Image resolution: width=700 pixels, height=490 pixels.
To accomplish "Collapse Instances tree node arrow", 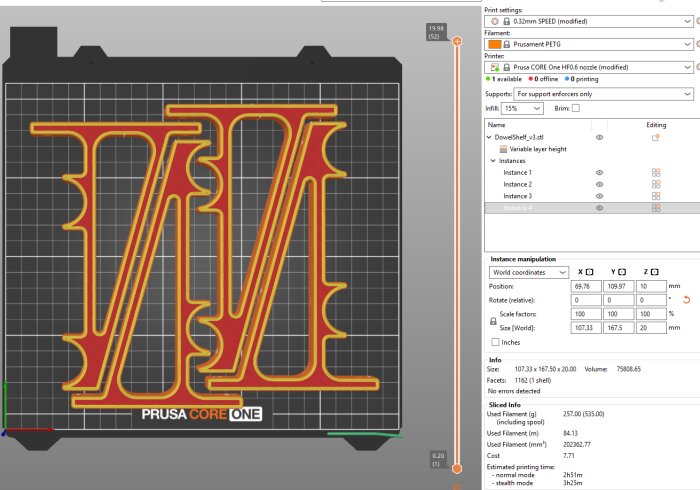I will [493, 161].
